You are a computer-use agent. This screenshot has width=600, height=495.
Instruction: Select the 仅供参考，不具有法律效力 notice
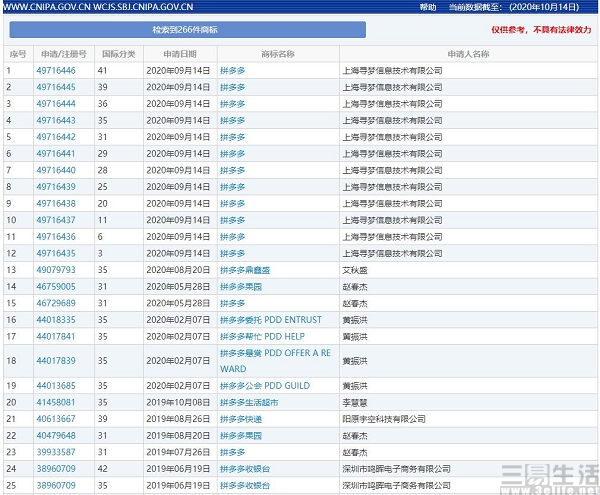point(541,29)
